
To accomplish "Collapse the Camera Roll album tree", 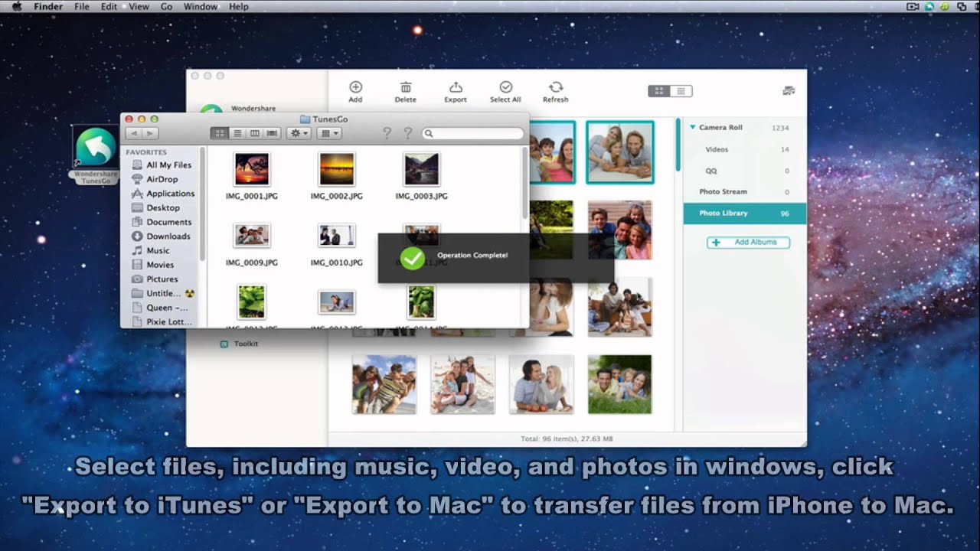I will click(691, 128).
